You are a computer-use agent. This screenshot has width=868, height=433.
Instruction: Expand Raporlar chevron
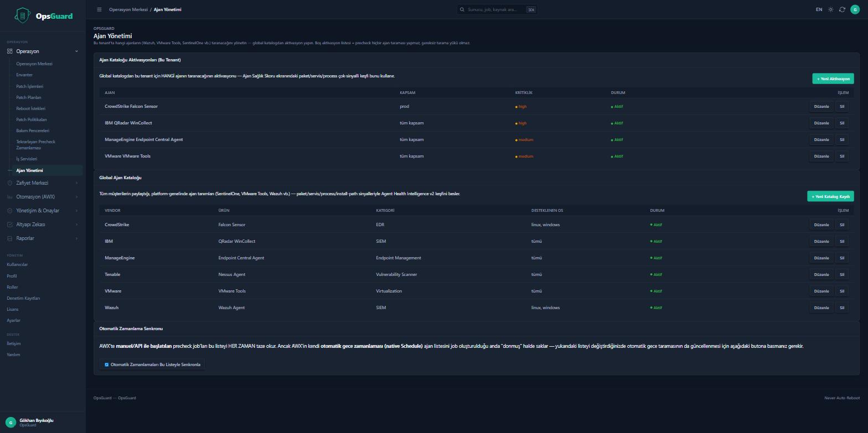point(76,238)
